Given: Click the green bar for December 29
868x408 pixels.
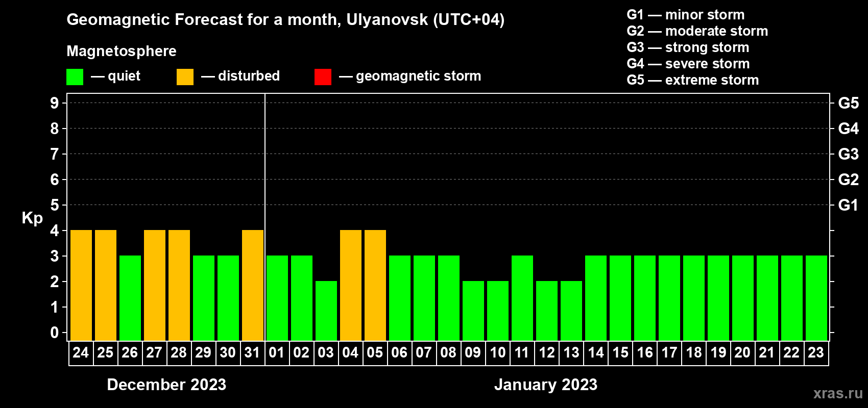Looking at the screenshot, I should tap(204, 298).
